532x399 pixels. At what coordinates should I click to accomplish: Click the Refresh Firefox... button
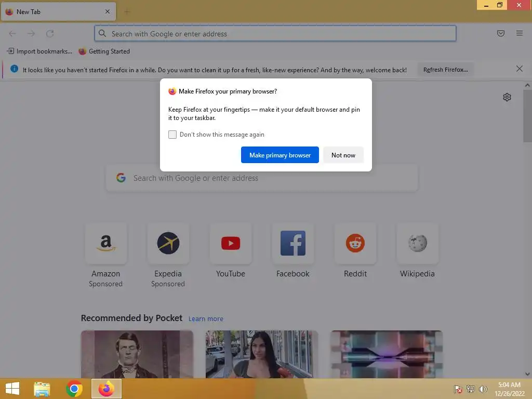click(445, 70)
